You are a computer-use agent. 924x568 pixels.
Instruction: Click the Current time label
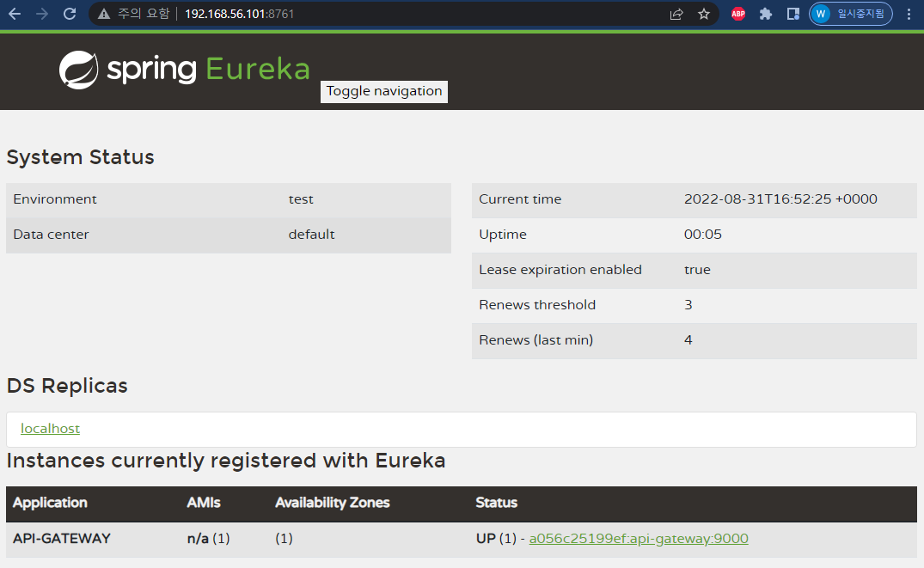click(520, 199)
